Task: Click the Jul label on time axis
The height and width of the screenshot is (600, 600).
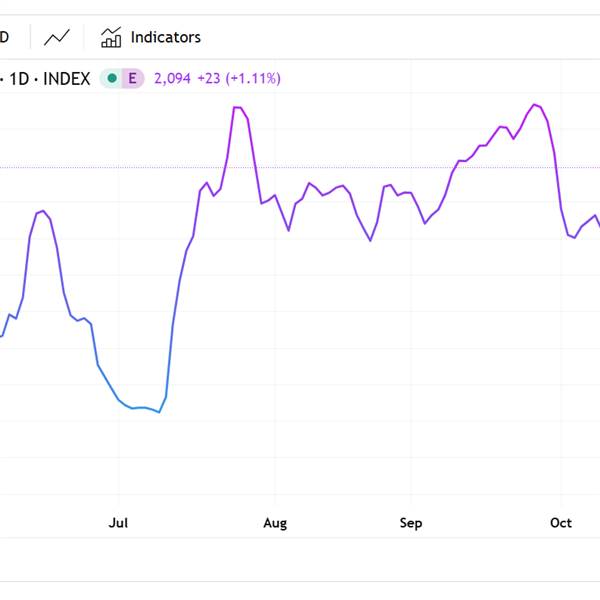Action: [118, 523]
